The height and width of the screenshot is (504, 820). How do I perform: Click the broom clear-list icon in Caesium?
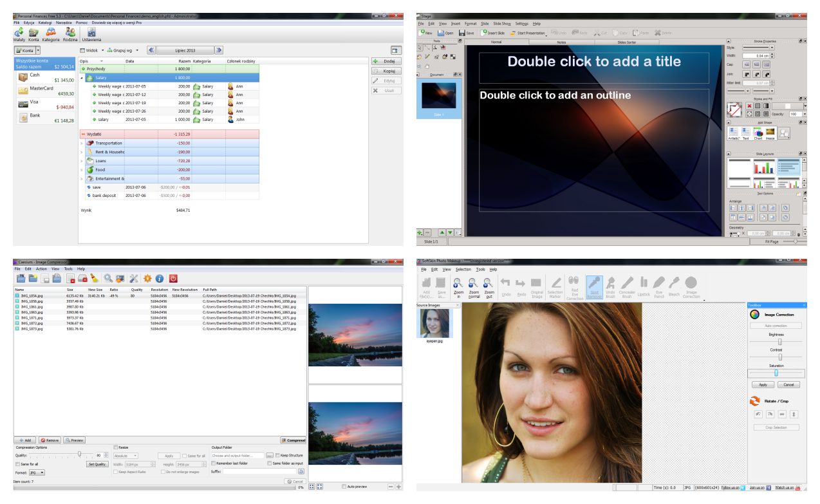[x=93, y=278]
